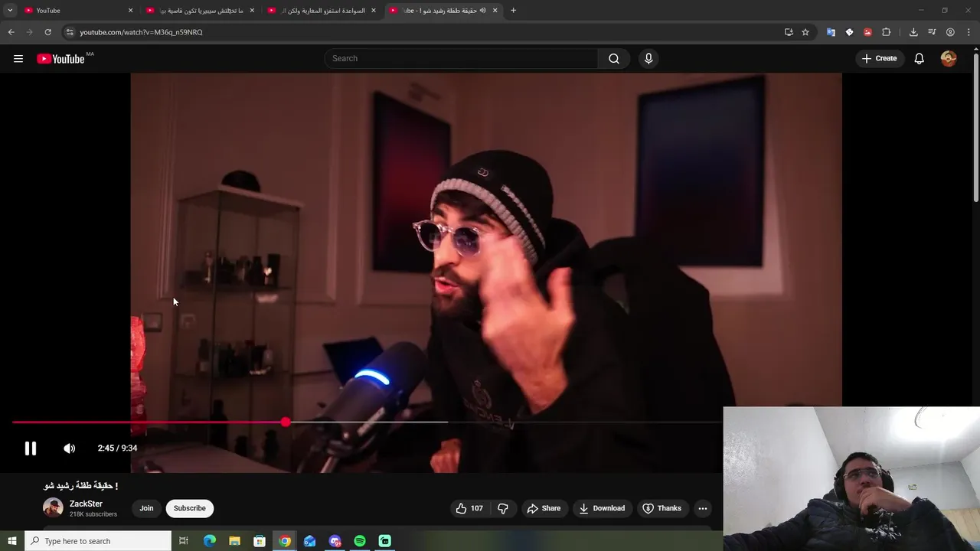This screenshot has width=980, height=551.
Task: Click the Create button
Action: pos(879,59)
